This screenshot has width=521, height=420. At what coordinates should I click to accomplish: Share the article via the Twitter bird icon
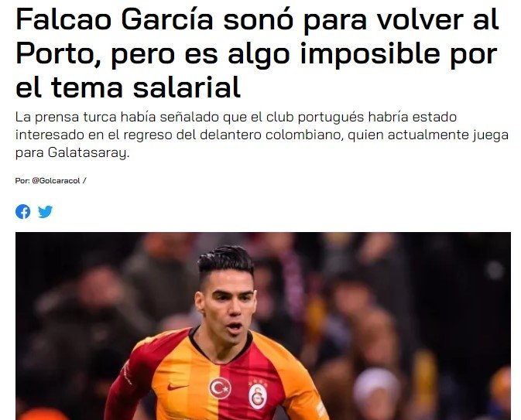[45, 211]
